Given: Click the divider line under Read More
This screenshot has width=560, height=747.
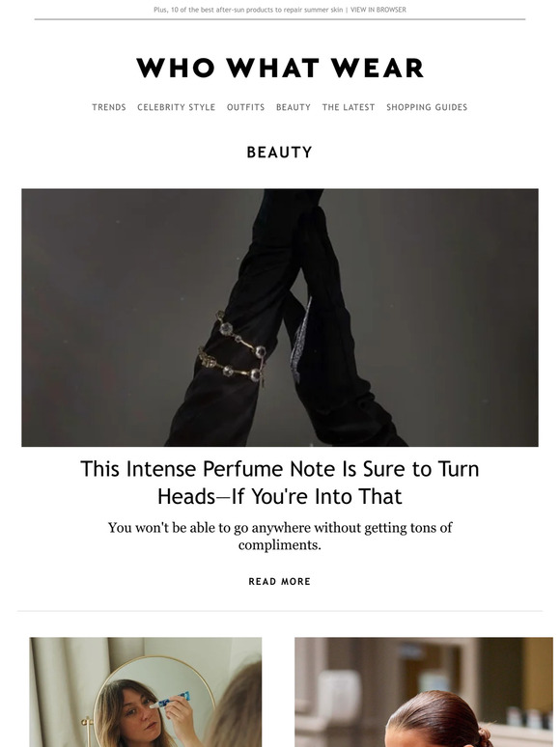Looking at the screenshot, I should pos(280,611).
